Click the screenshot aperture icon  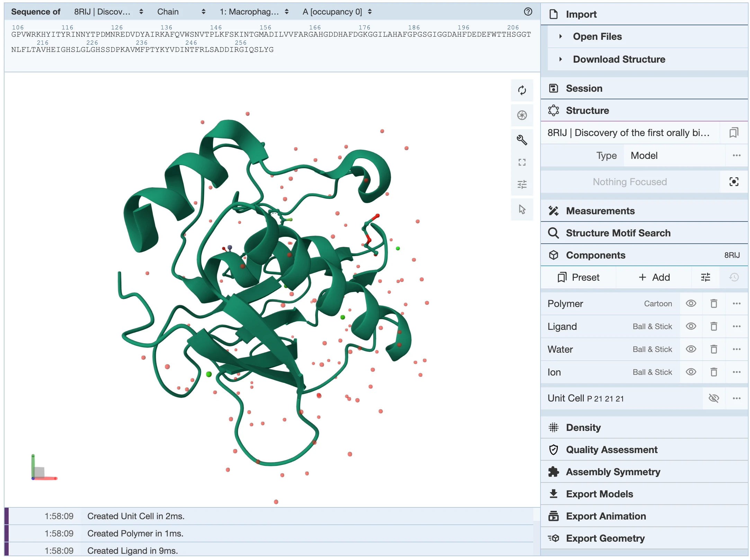522,115
